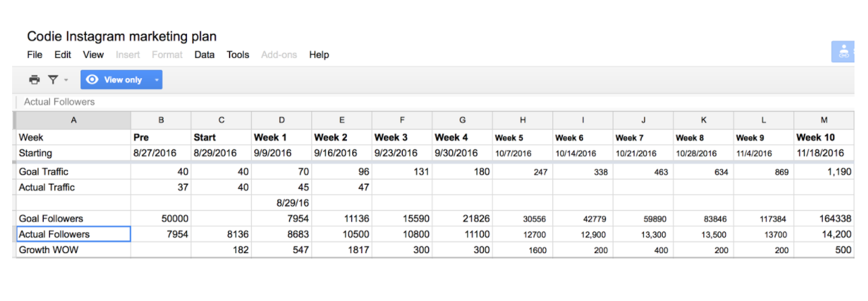Click the filter funnel icon

pyautogui.click(x=53, y=80)
